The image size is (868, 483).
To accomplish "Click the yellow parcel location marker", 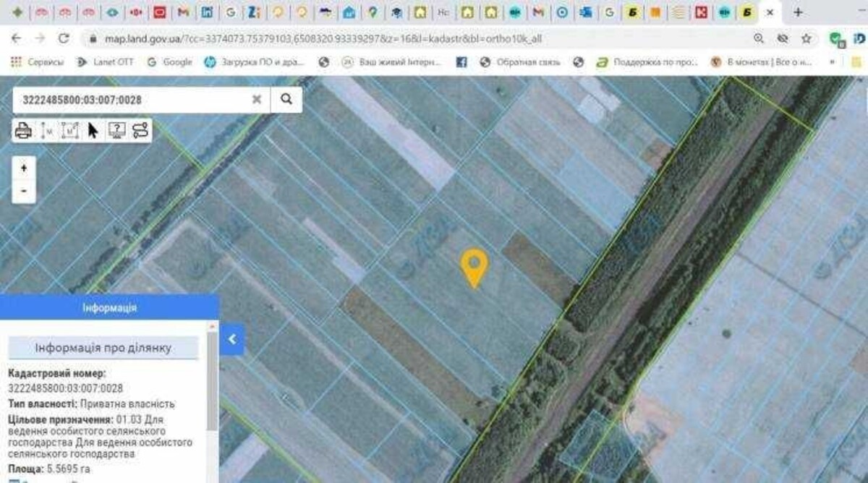I will point(474,266).
